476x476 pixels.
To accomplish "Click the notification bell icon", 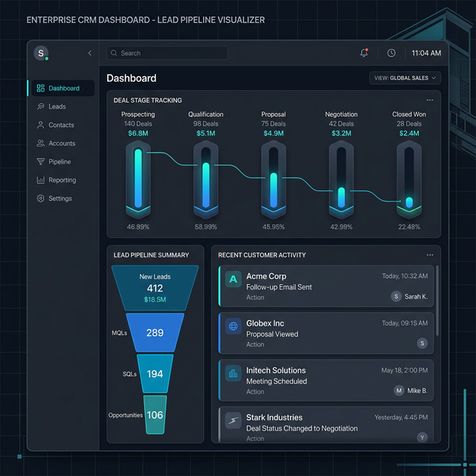I will [364, 53].
